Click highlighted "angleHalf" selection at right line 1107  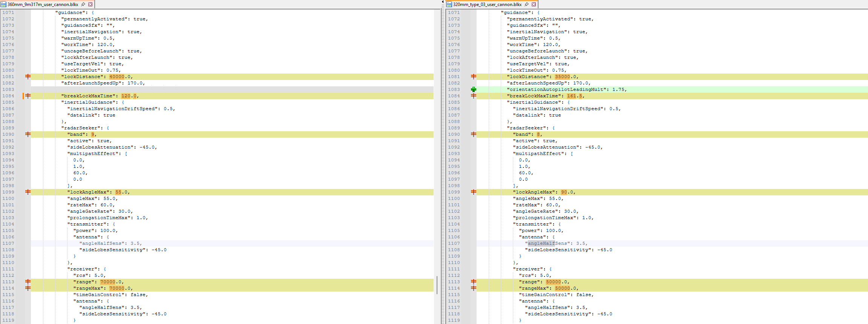pos(541,243)
